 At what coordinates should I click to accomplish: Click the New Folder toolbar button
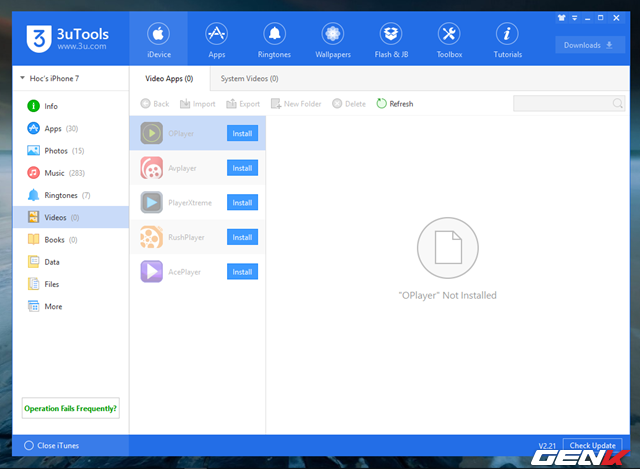tap(296, 104)
